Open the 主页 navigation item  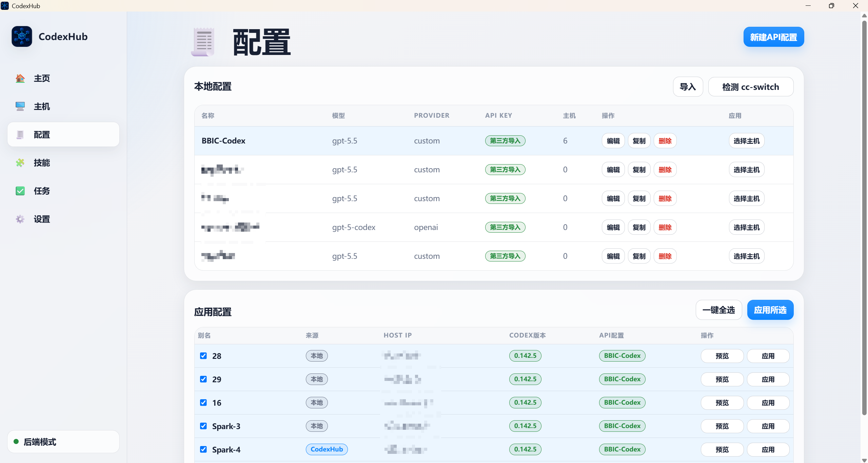63,78
